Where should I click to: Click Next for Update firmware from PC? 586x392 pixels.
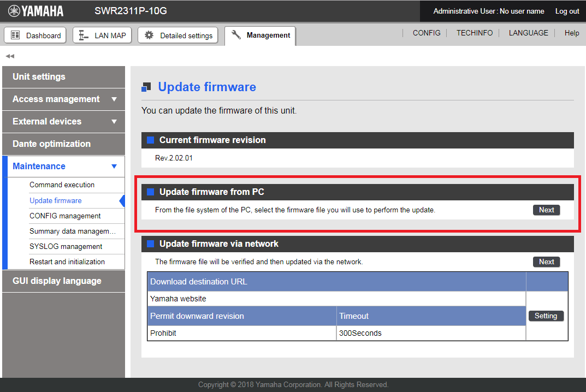(x=546, y=210)
